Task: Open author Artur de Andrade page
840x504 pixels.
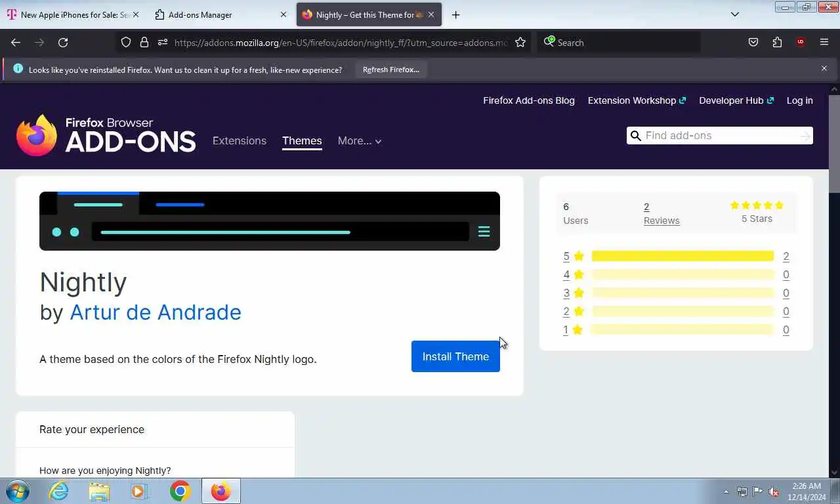Action: [156, 312]
